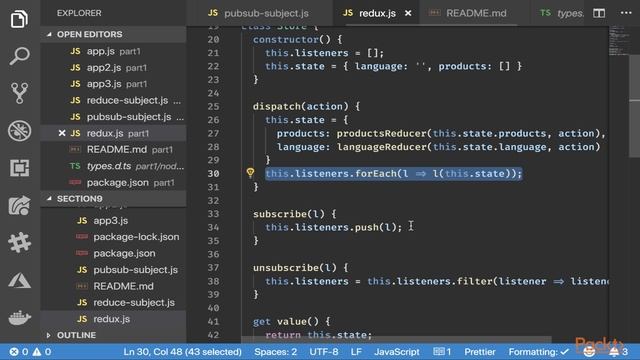
Task: Open the hash-shaped extension icon in activity bar
Action: tap(19, 242)
